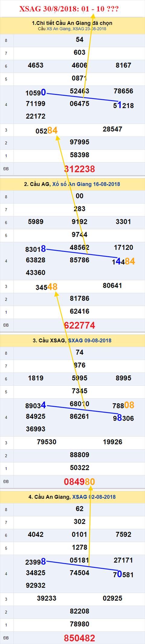Select the number 80641

[112, 286]
